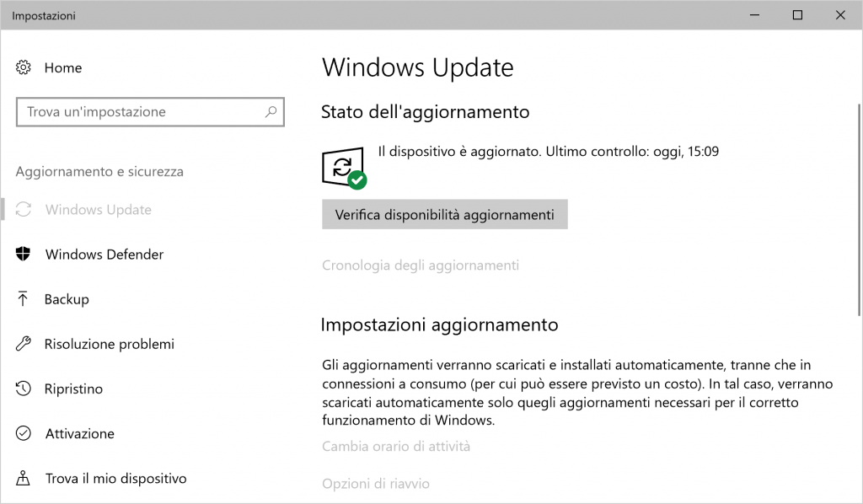This screenshot has height=504, width=863.
Task: Click the Ripristino clock icon
Action: click(24, 389)
